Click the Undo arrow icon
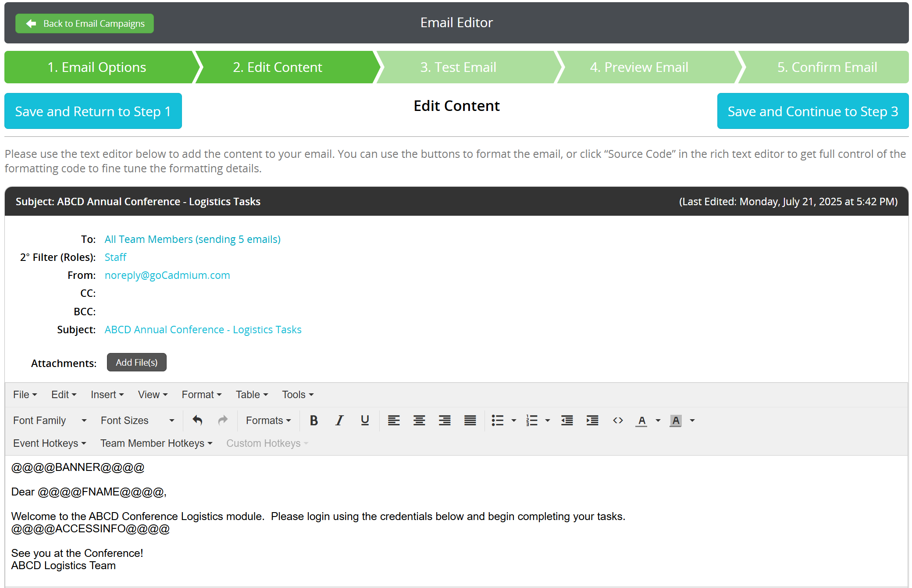912x588 pixels. coord(197,421)
